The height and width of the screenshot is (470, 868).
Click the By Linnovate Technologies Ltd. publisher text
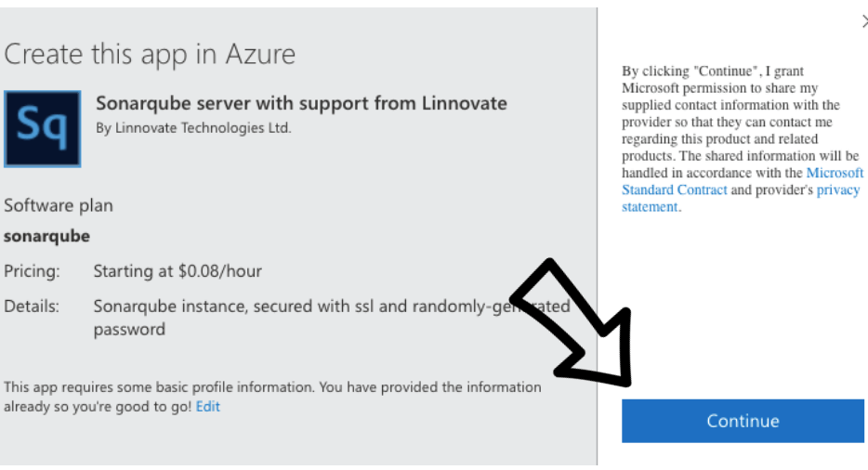[193, 128]
